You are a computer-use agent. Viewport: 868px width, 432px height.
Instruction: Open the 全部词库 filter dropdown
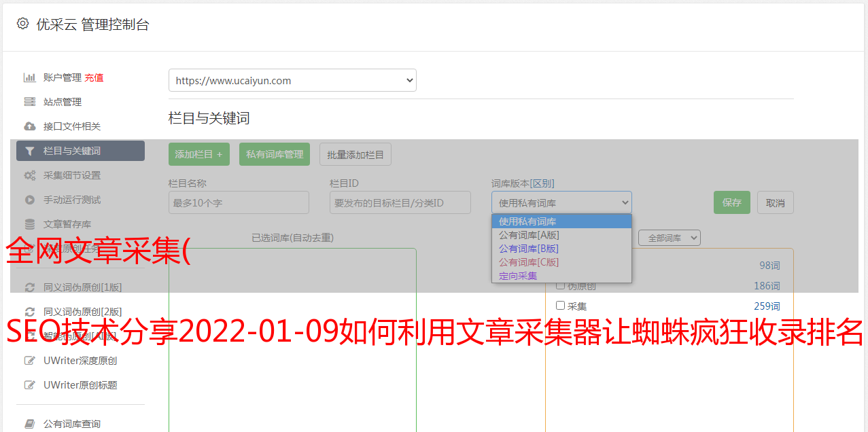pos(670,238)
